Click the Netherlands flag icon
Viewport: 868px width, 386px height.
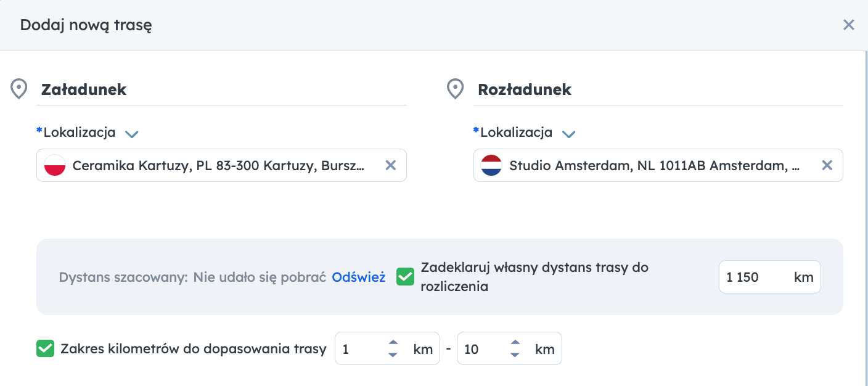(491, 165)
